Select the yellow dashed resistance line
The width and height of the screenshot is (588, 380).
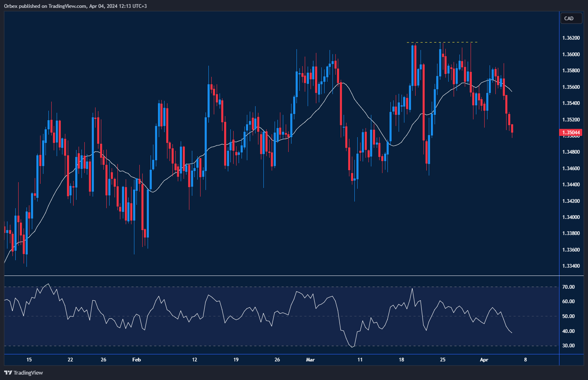[442, 42]
